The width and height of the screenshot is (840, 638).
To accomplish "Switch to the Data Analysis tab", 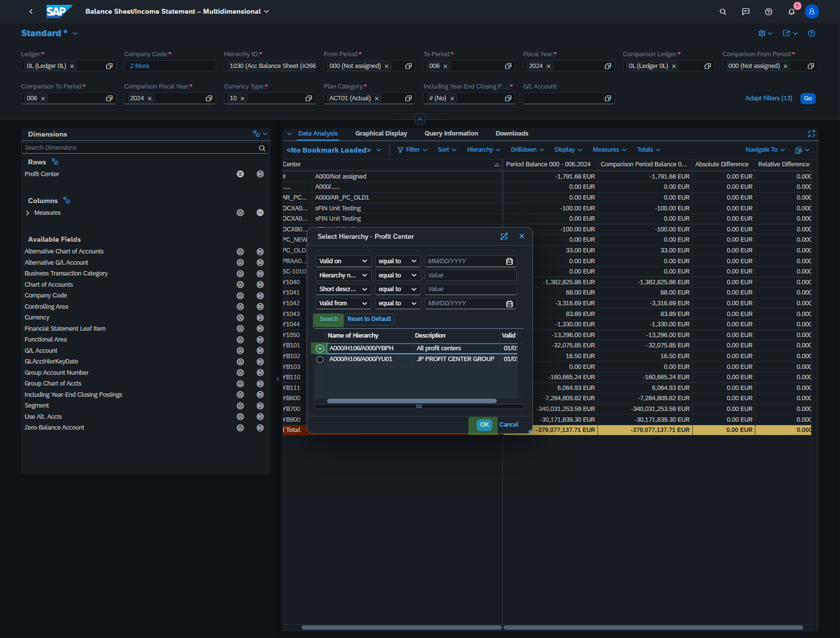I will point(318,134).
